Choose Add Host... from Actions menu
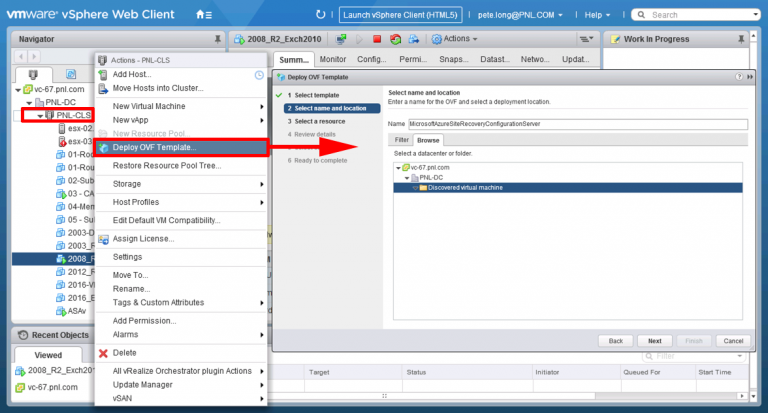Image resolution: width=768 pixels, height=413 pixels. point(132,74)
